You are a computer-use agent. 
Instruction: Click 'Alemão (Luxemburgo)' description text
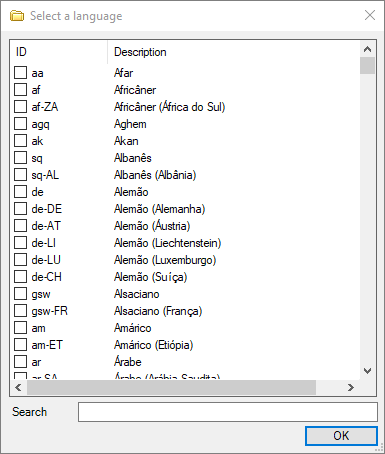(165, 260)
